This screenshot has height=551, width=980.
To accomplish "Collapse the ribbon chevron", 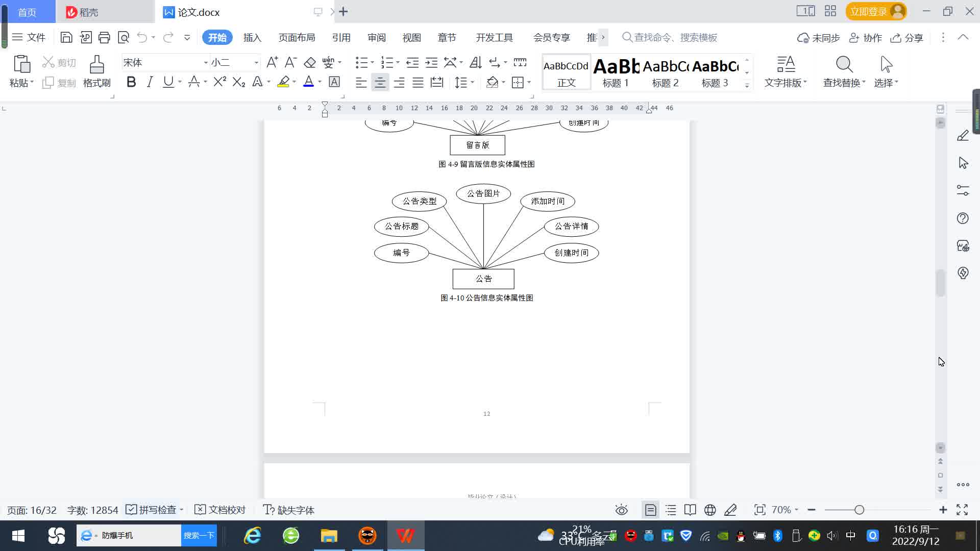I will pyautogui.click(x=963, y=37).
